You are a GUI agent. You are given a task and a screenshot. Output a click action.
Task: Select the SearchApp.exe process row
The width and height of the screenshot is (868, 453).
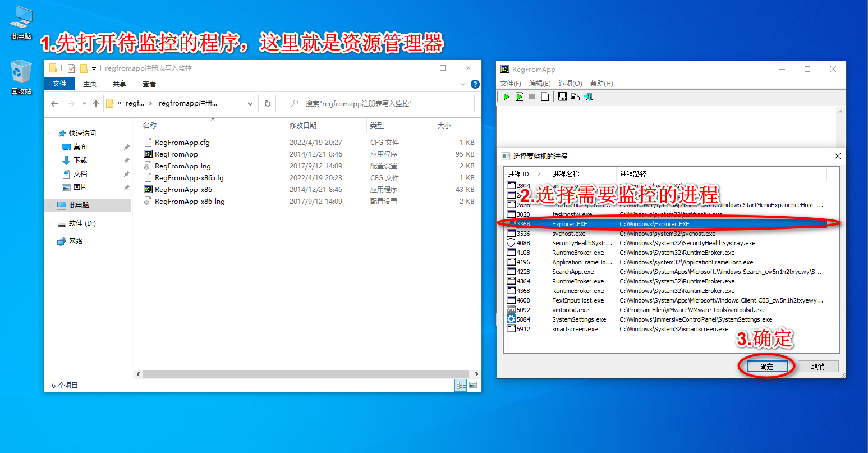666,272
